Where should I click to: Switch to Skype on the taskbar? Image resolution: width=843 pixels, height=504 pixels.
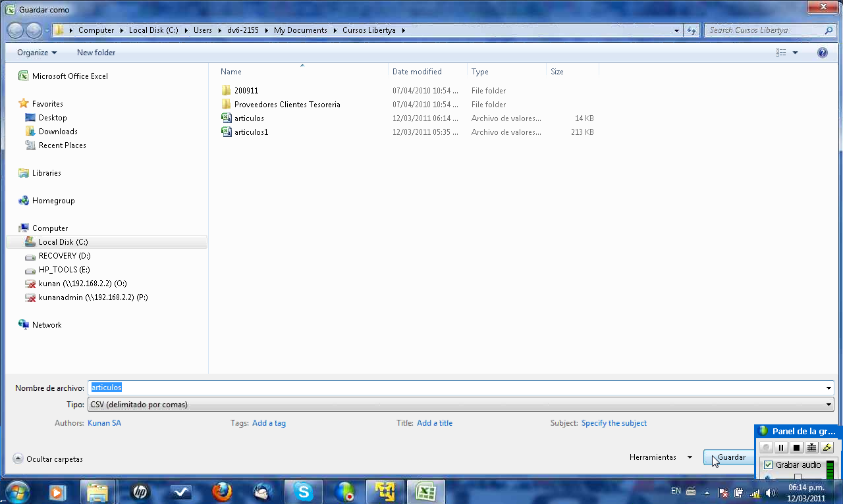(x=304, y=491)
